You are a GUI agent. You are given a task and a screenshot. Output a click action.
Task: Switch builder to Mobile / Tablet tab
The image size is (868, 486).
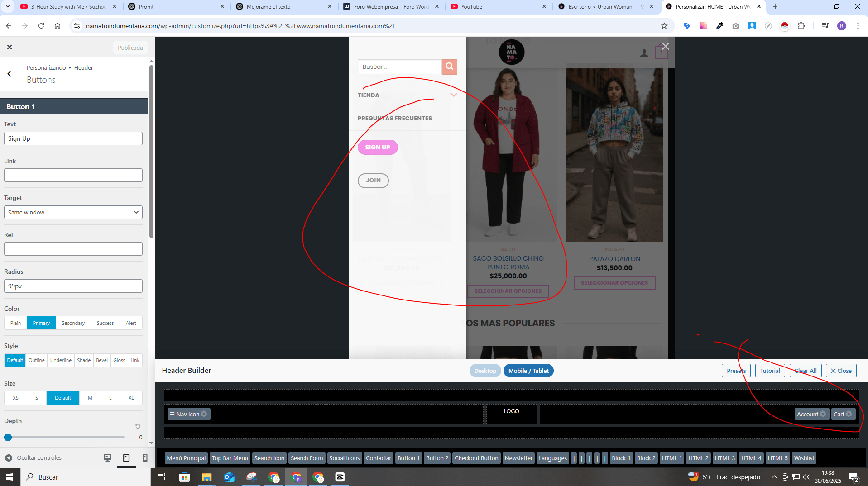(528, 371)
